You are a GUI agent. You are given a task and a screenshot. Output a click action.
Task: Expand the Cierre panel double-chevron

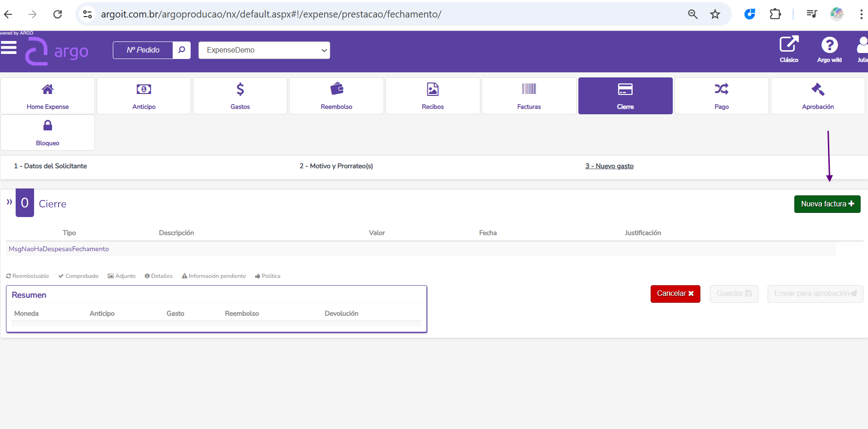coord(9,202)
